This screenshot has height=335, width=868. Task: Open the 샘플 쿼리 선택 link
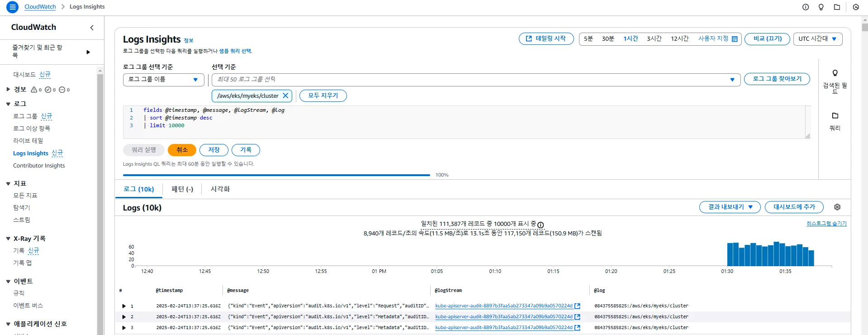(235, 51)
